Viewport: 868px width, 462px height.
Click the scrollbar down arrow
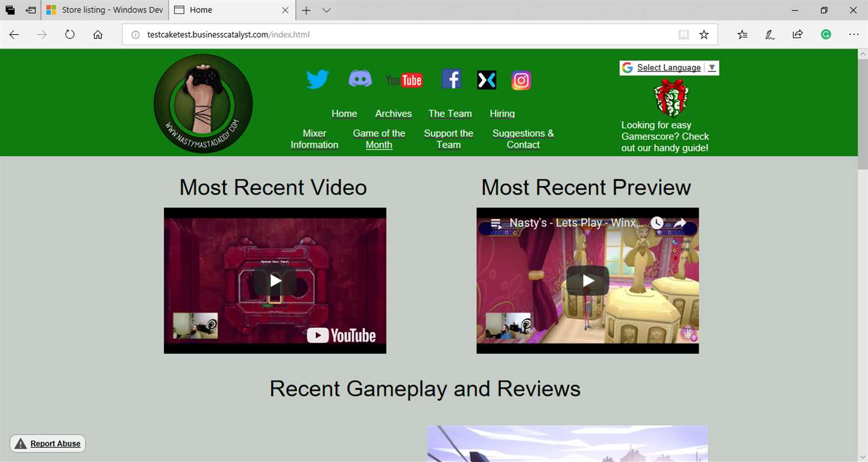click(863, 456)
